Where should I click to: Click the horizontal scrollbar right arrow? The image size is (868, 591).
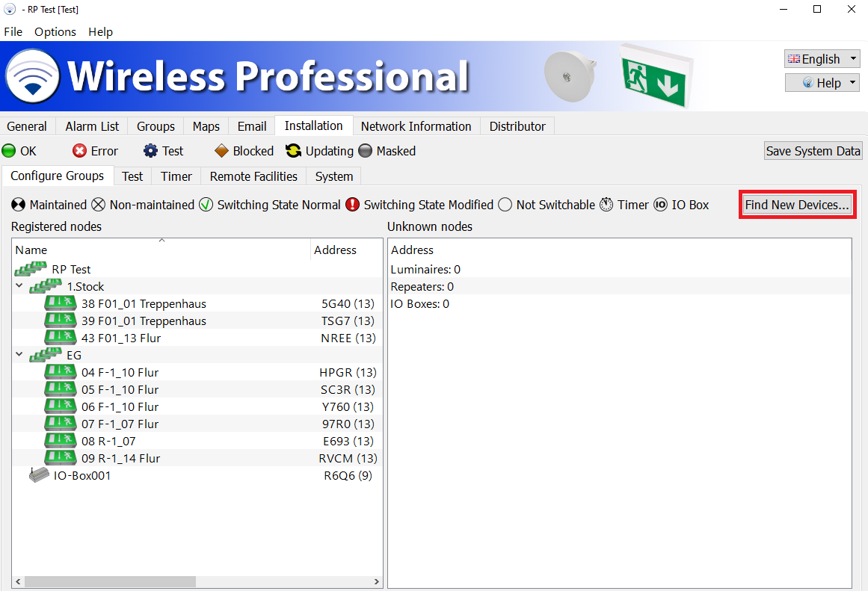pos(376,581)
